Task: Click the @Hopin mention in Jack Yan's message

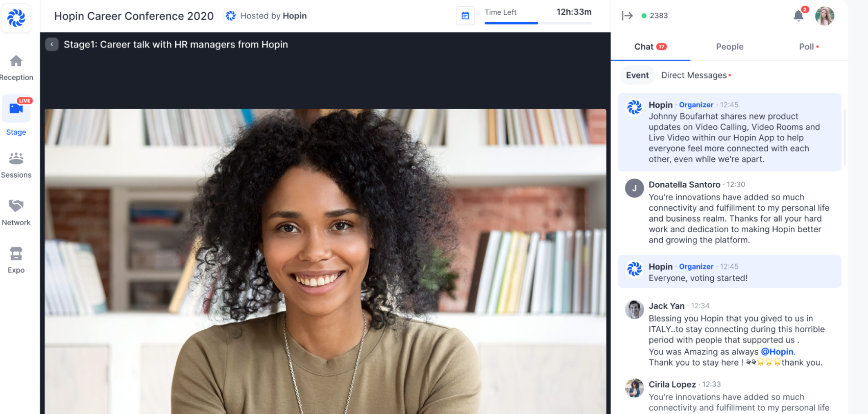Action: pos(777,352)
